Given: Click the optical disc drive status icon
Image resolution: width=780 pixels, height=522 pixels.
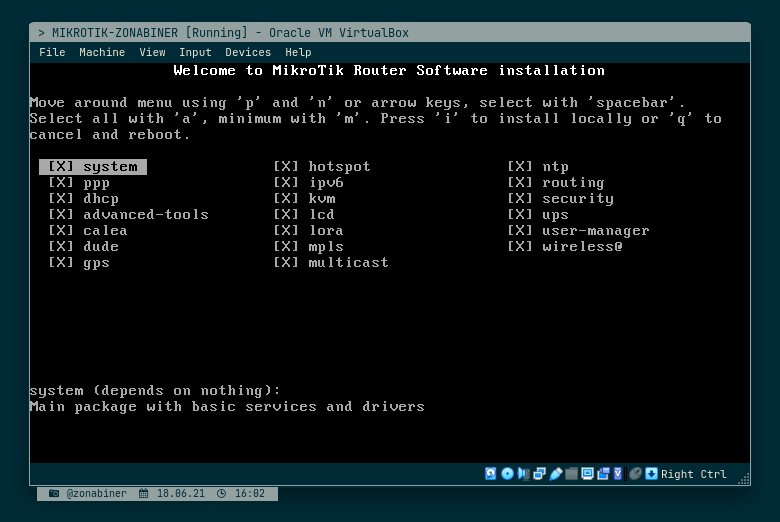Looking at the screenshot, I should [507, 474].
